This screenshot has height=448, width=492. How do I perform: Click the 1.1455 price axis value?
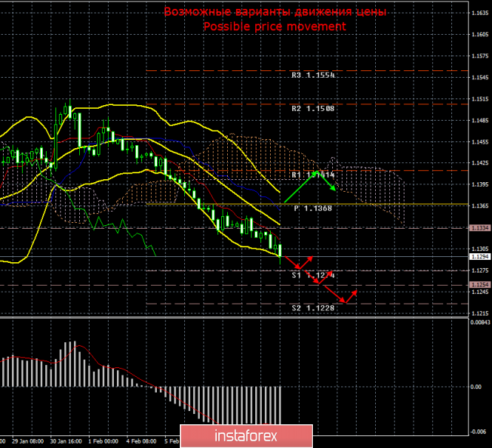[x=480, y=142]
